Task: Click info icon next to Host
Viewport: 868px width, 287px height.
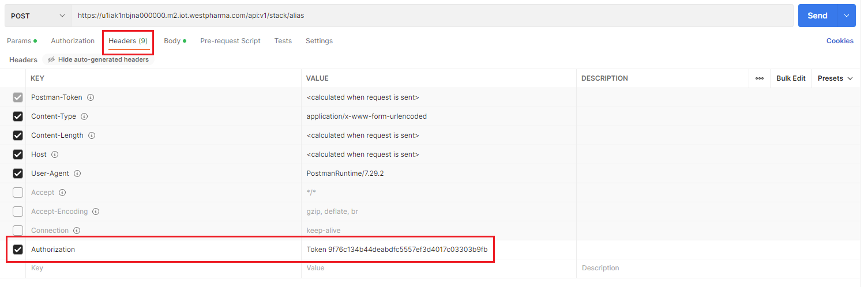Action: tap(55, 154)
